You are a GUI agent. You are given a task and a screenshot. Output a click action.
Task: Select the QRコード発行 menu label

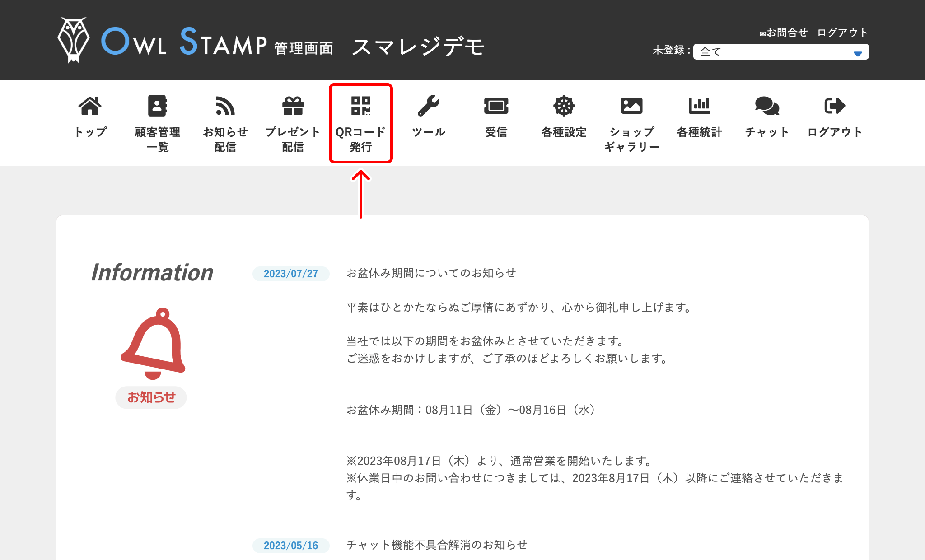[x=361, y=139]
